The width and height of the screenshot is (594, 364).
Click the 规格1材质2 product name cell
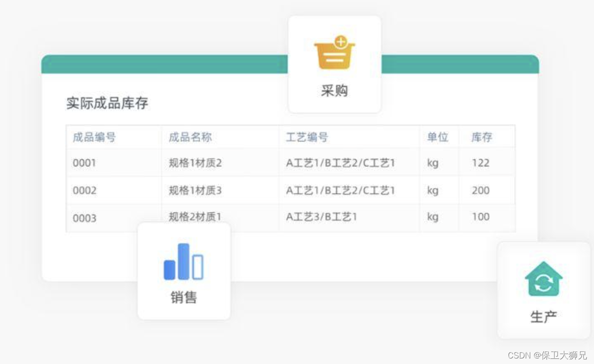(195, 163)
